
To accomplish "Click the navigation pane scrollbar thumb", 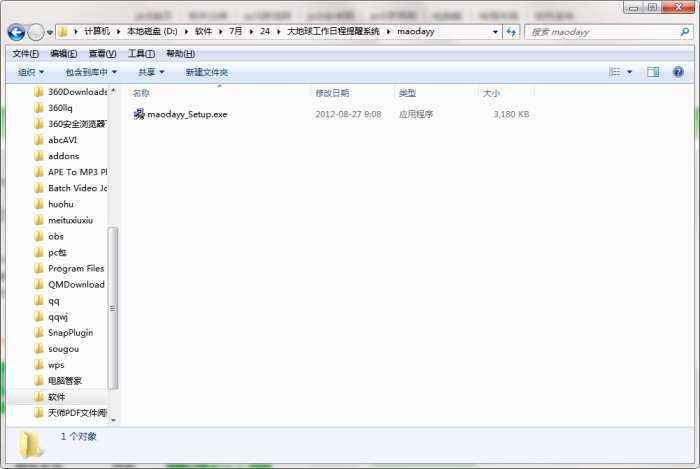I will [113, 308].
